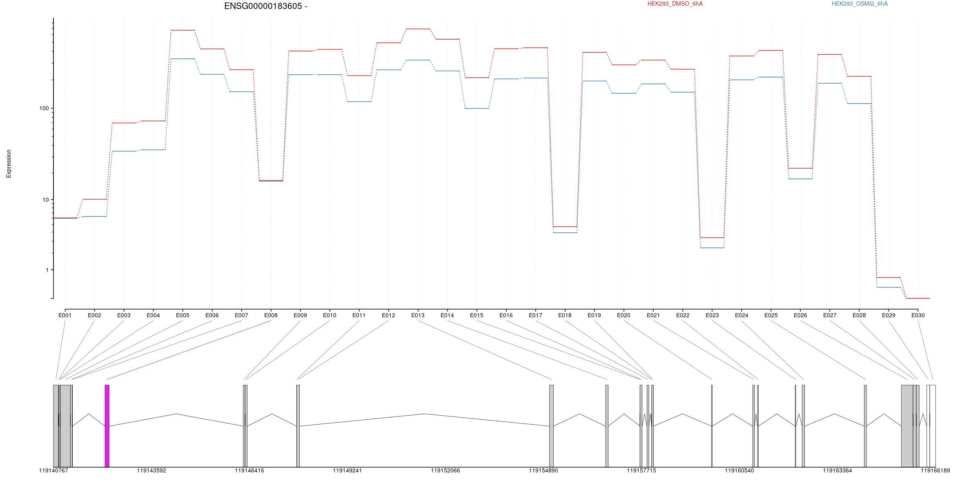Click genomic coordinate 119157715
Screen dimensions: 980x490
[x=641, y=471]
